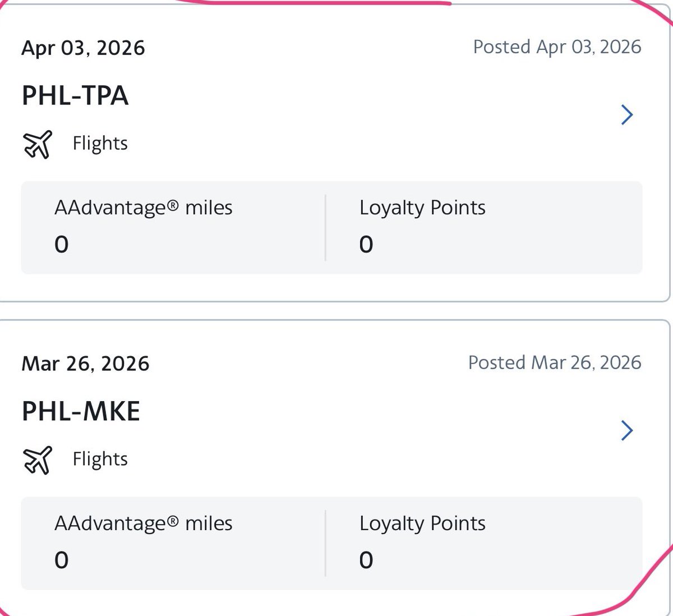This screenshot has height=616, width=673.
Task: Click the Loyalty Points 0 value for PHL-MKE
Action: tap(366, 560)
